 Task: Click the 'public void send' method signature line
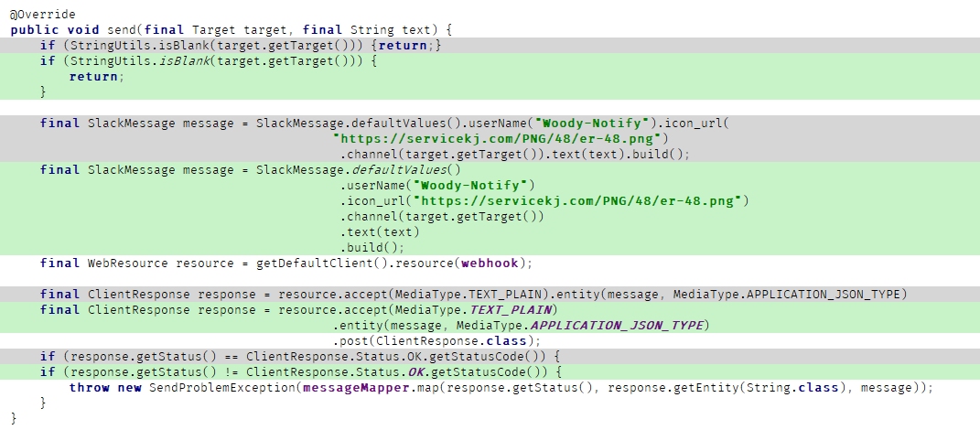[x=231, y=29]
